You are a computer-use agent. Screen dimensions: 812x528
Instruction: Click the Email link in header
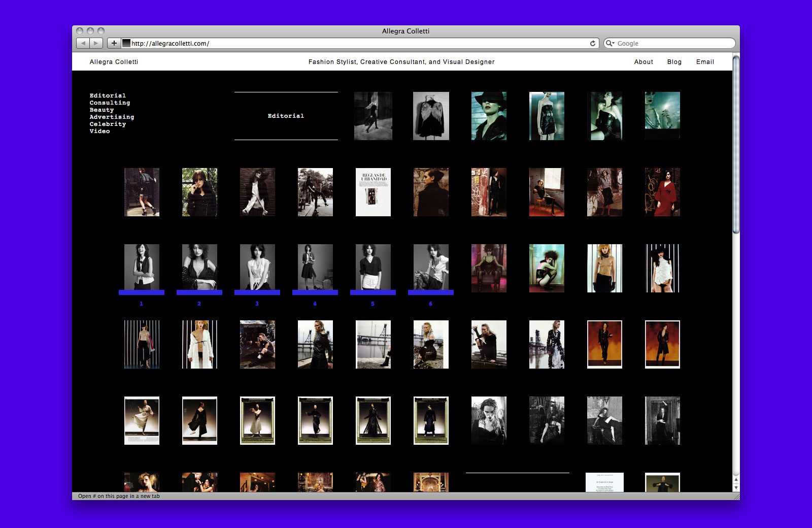704,62
